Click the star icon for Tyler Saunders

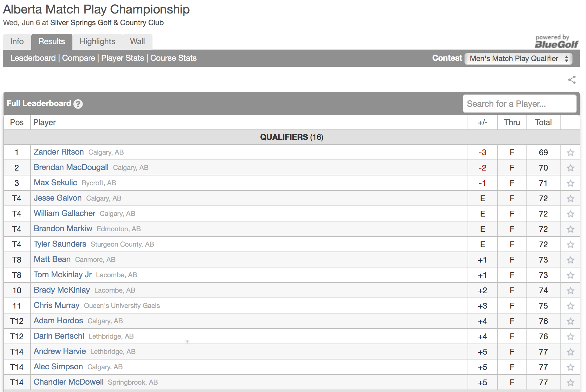[x=570, y=244]
